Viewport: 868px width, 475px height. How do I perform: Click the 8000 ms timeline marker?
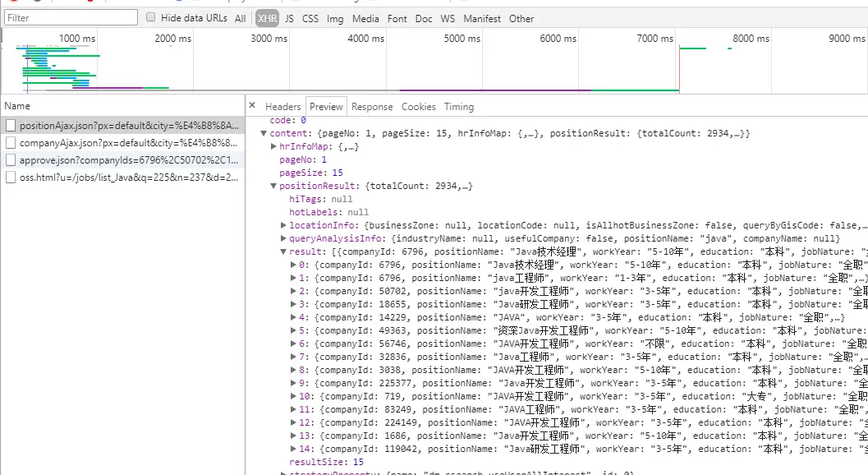(751, 39)
